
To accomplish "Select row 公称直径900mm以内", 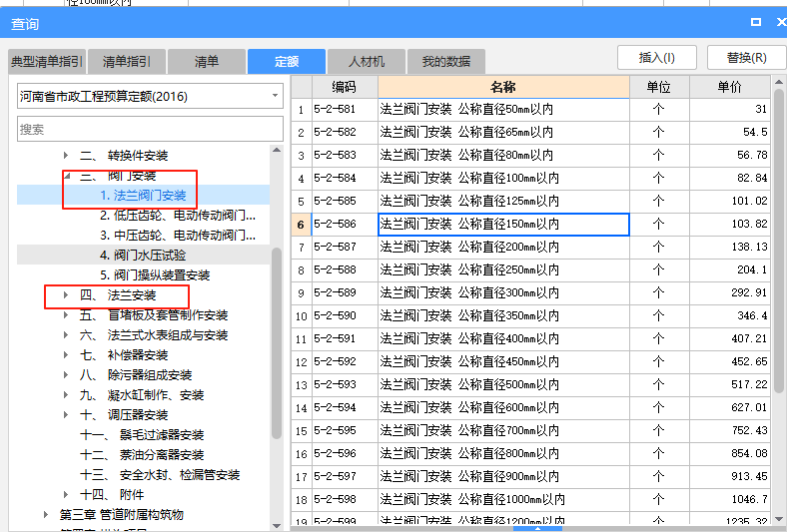I will pos(503,477).
